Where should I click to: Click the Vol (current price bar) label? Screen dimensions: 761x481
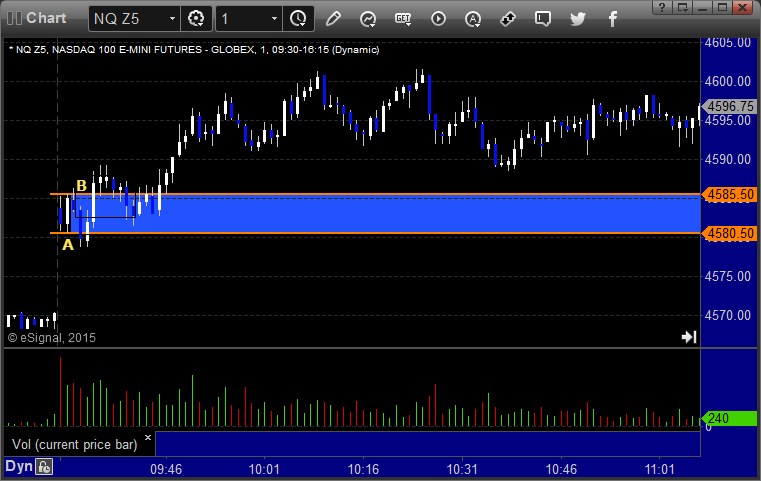[75, 445]
